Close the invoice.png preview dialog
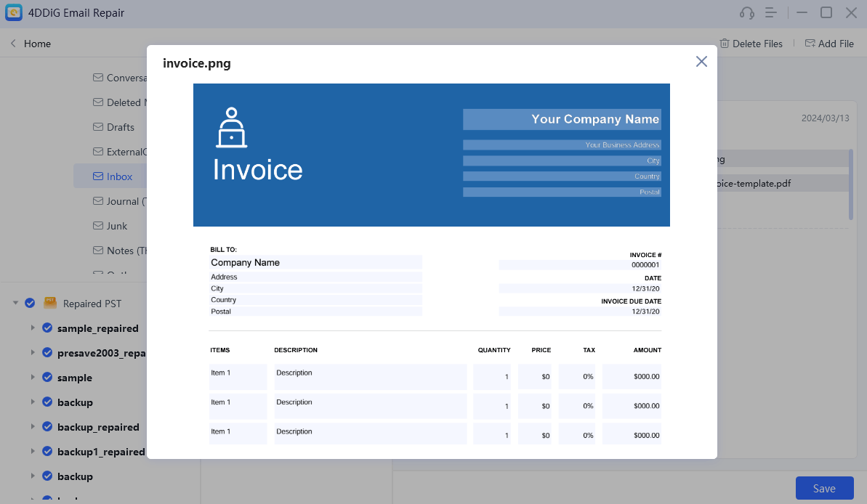This screenshot has height=504, width=867. click(701, 62)
